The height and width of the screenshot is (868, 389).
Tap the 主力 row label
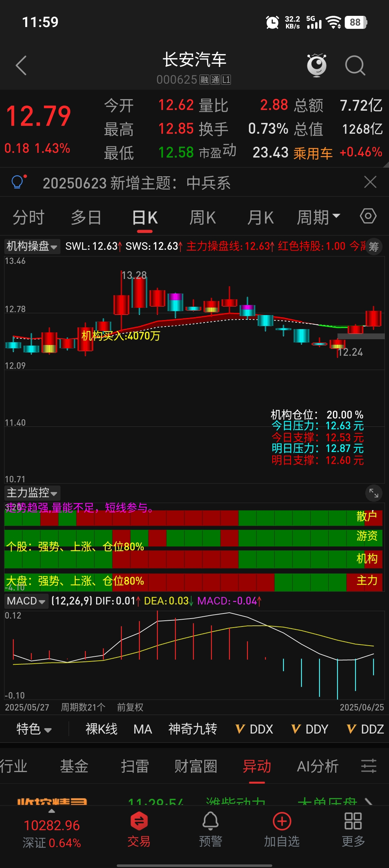367,580
